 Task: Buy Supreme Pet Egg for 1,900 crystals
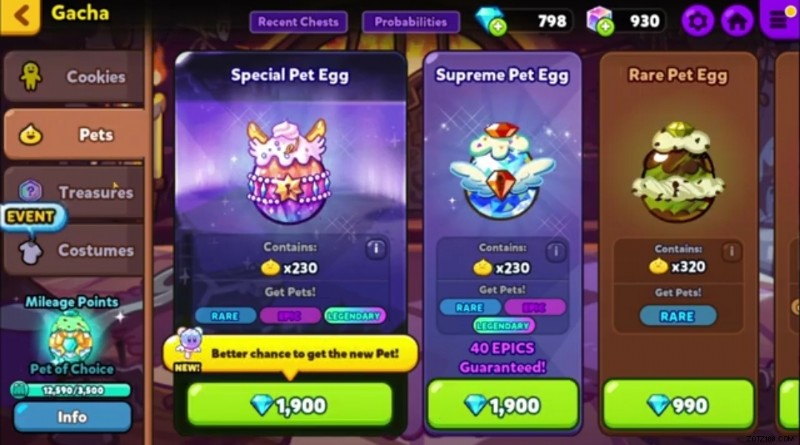click(503, 405)
